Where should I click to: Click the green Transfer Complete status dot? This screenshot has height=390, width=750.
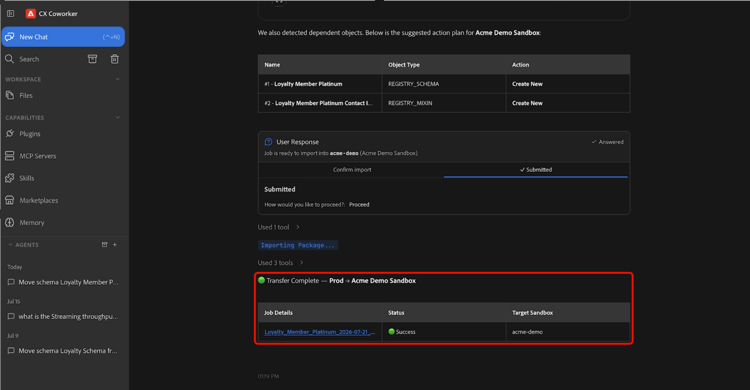click(261, 280)
